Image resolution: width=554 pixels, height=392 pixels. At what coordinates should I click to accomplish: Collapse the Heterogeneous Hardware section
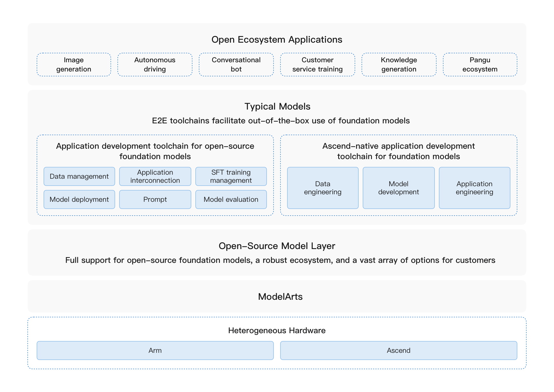[276, 331]
